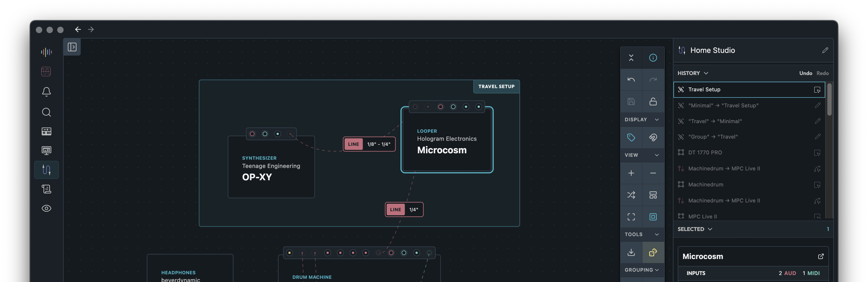This screenshot has width=868, height=282.
Task: Click the Undo link in the History panel
Action: tap(806, 73)
